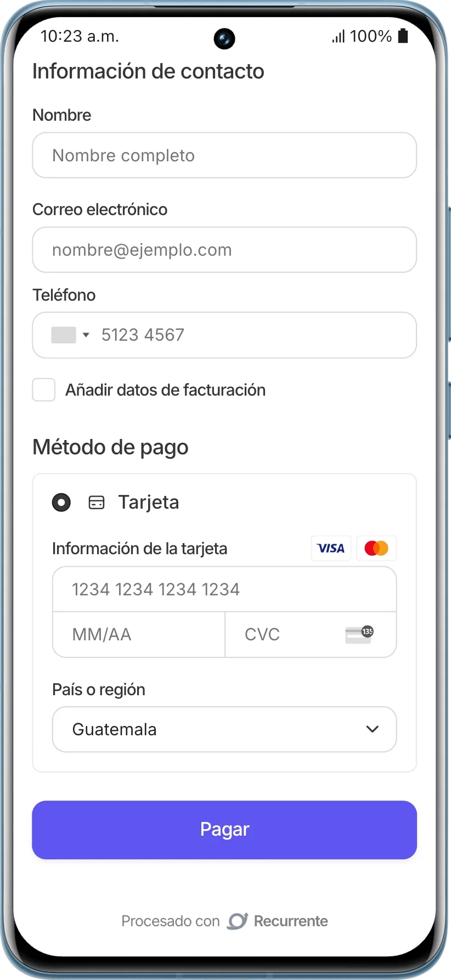The height and width of the screenshot is (980, 451).
Task: Open phone country code dropdown arrow
Action: (86, 335)
